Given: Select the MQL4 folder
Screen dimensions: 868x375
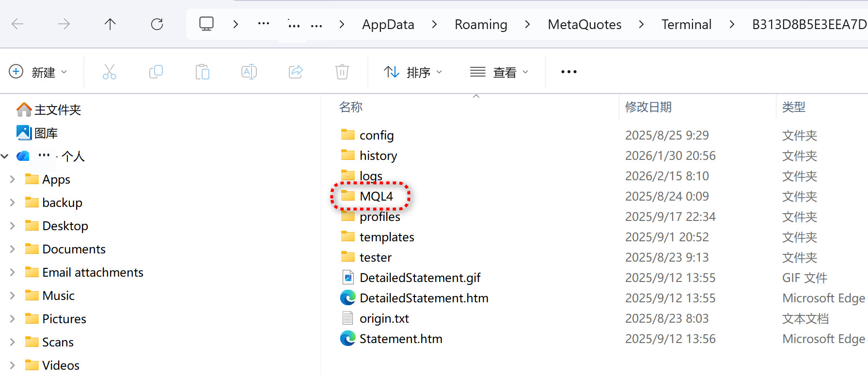Looking at the screenshot, I should 376,196.
